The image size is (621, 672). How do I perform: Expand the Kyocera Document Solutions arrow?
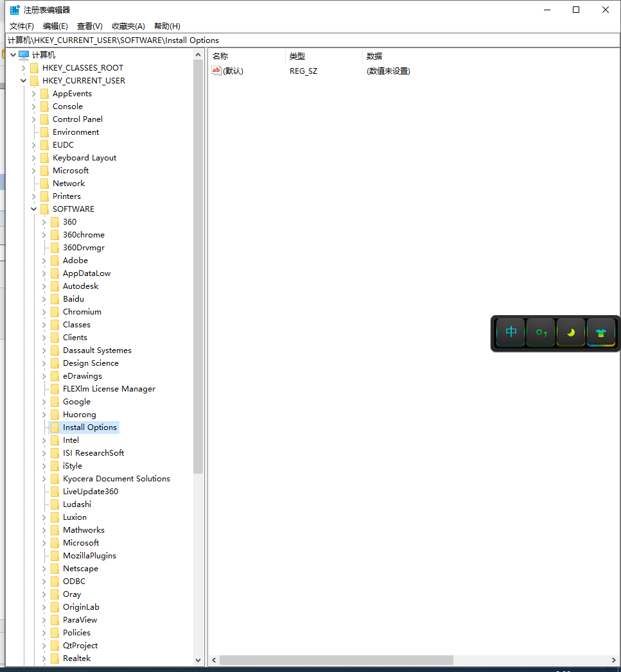tap(44, 479)
